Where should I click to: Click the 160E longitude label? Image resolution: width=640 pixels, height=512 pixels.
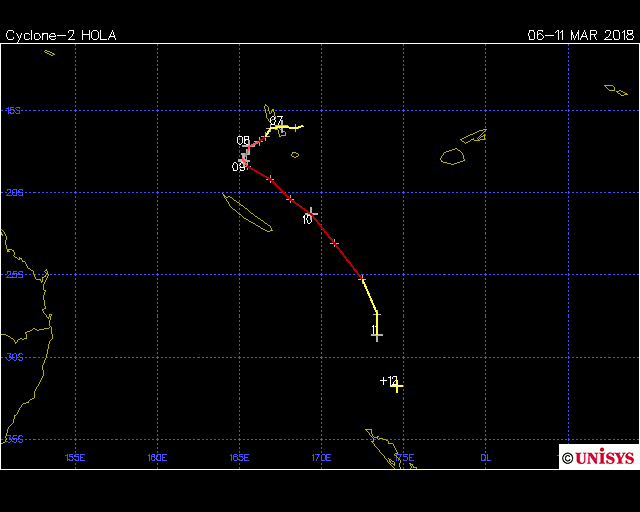point(156,458)
